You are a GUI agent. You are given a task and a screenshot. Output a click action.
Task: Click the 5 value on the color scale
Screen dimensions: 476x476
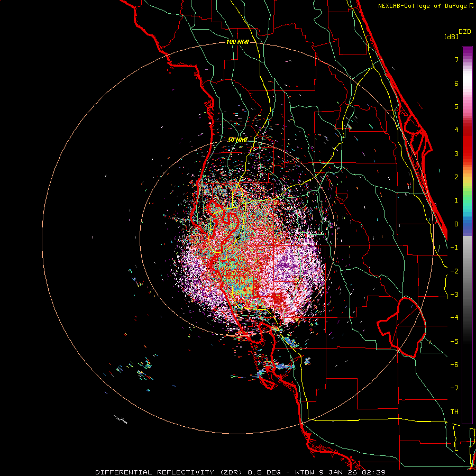coord(456,106)
